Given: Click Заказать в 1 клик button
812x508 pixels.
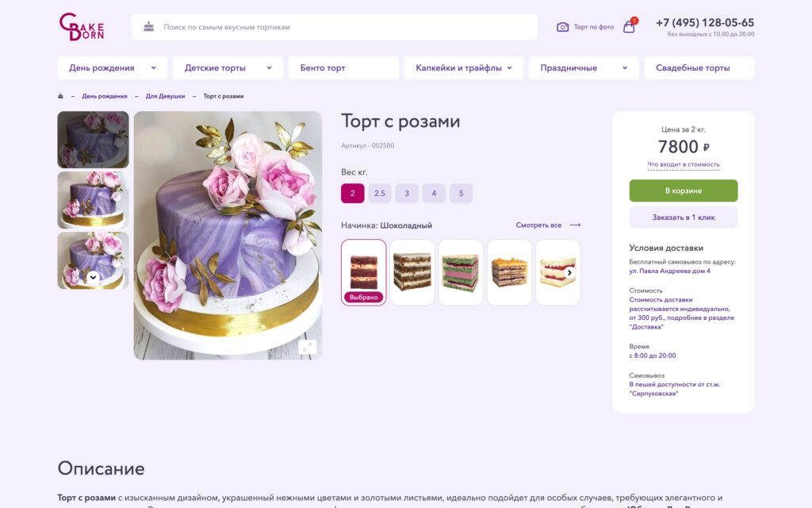Looking at the screenshot, I should coord(683,217).
